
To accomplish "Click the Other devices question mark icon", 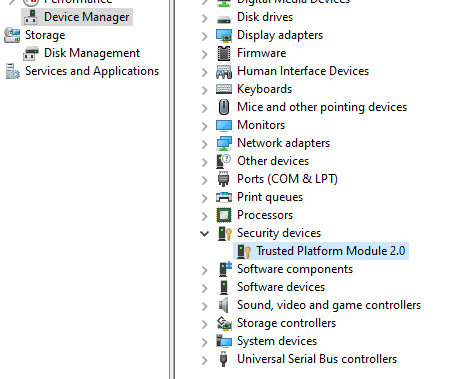I will point(224,161).
